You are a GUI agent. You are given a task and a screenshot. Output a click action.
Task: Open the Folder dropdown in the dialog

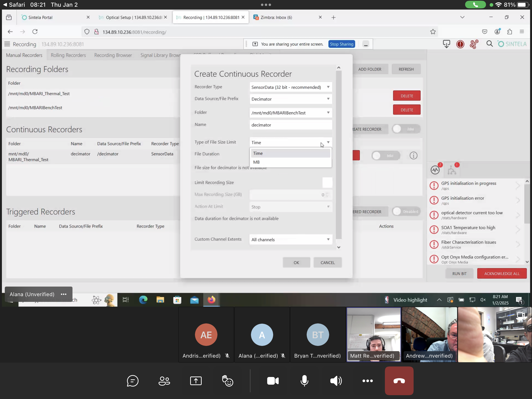pos(291,113)
